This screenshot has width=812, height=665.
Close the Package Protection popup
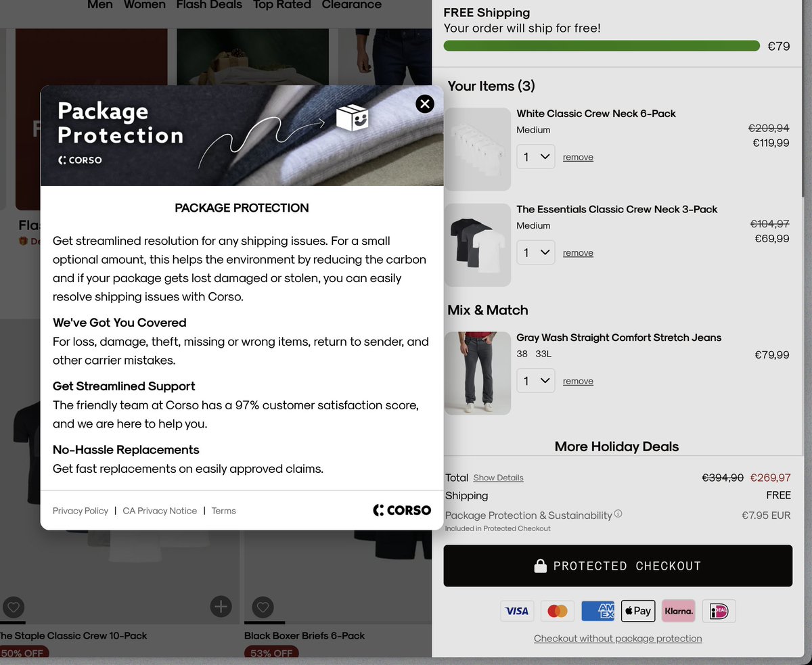[x=425, y=104]
